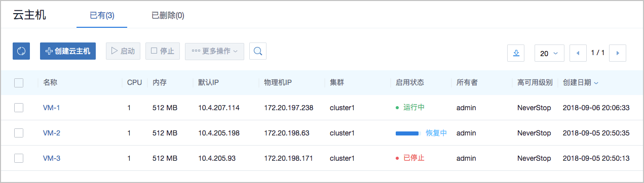
Task: Click 512 MB in VM-1 row
Action: pos(165,108)
